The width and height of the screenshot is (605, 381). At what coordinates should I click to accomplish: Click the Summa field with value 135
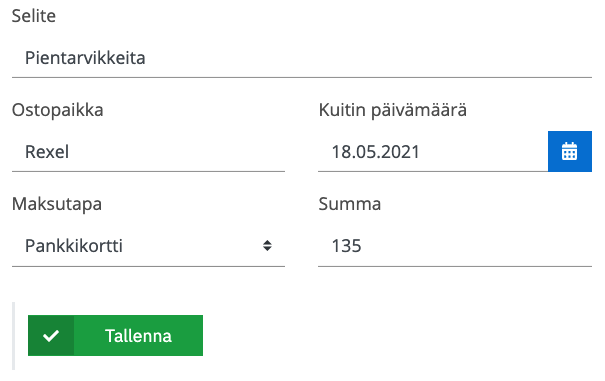click(x=455, y=246)
